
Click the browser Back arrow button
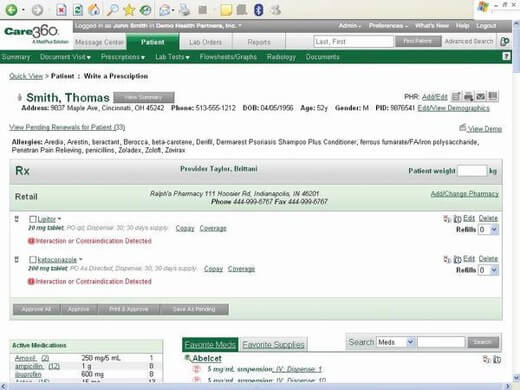point(12,10)
